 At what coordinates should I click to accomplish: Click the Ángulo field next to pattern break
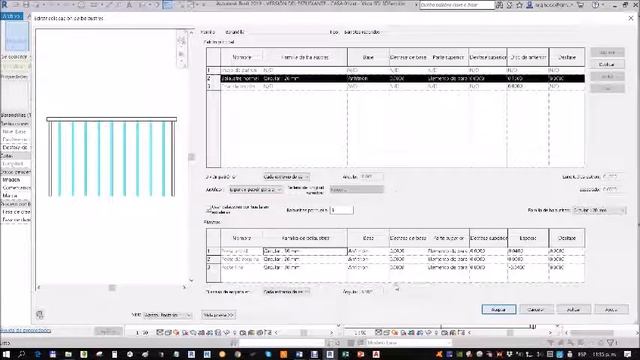[x=372, y=177]
